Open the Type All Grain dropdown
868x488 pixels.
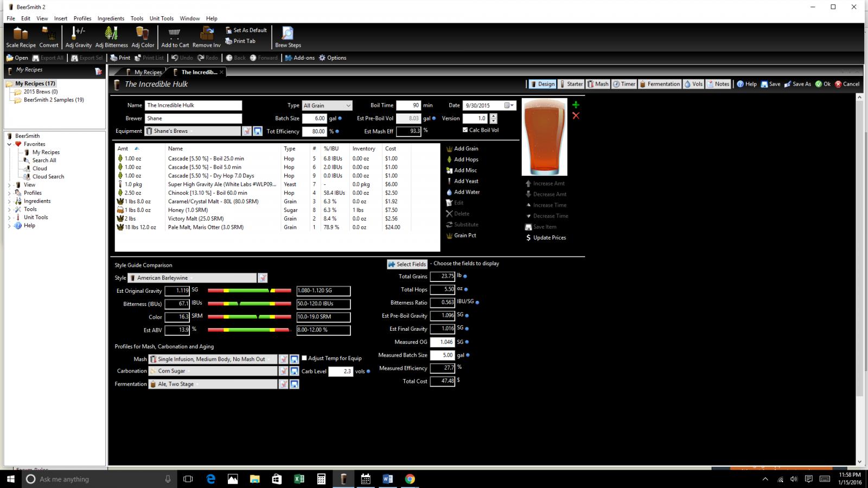tap(327, 106)
